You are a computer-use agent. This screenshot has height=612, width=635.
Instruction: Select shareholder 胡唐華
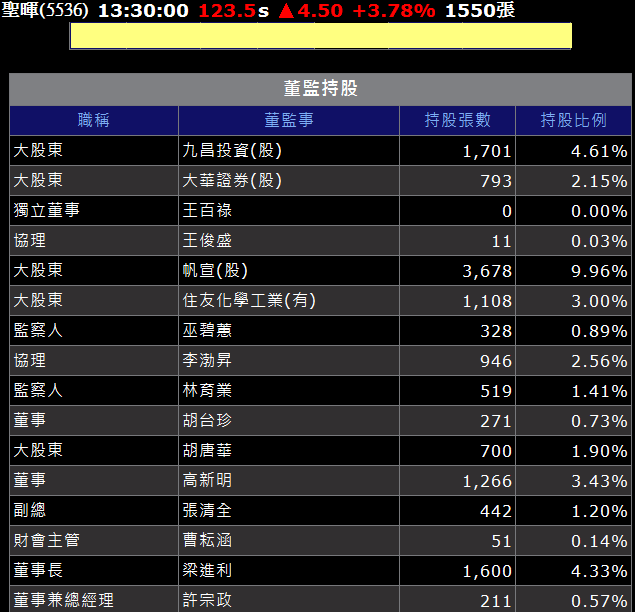tap(207, 450)
